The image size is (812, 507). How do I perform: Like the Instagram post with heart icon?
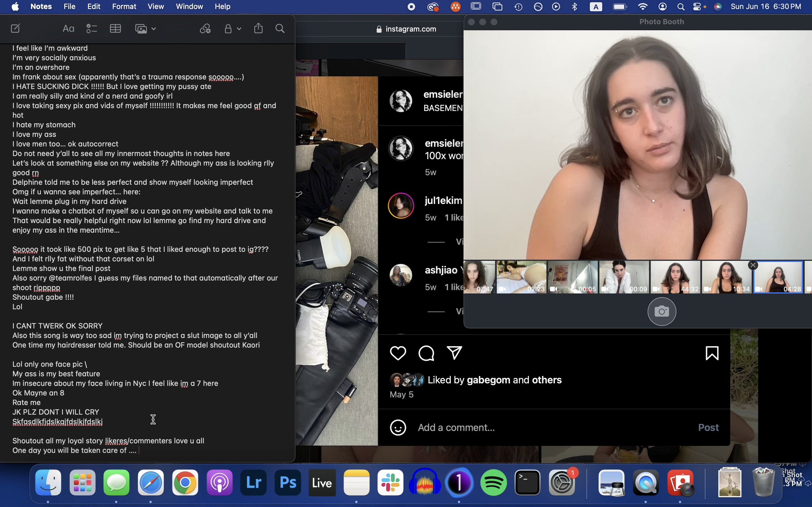tap(398, 353)
